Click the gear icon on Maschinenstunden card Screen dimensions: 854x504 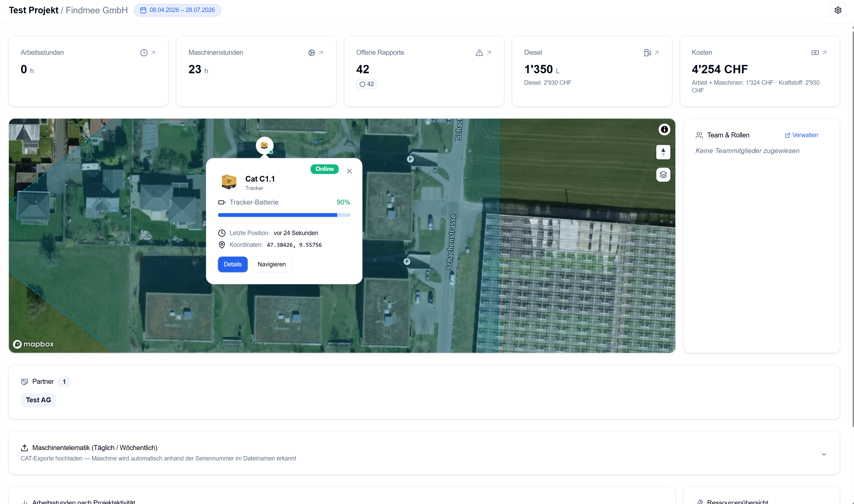[311, 53]
